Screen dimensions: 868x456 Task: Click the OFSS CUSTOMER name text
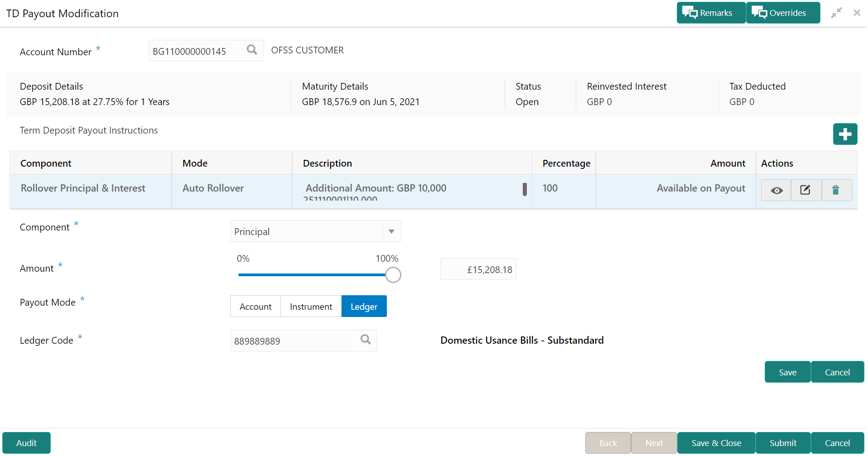(307, 50)
